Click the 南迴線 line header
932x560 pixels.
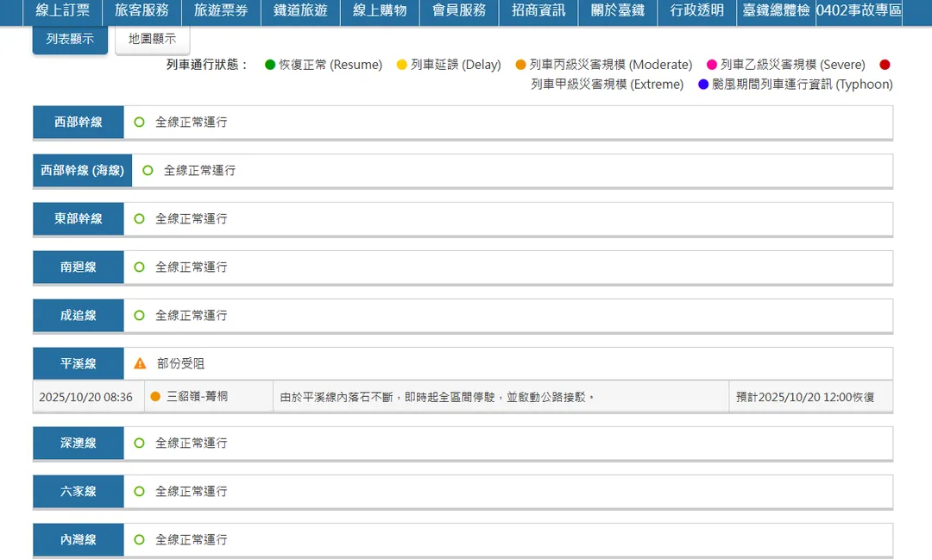coord(79,267)
